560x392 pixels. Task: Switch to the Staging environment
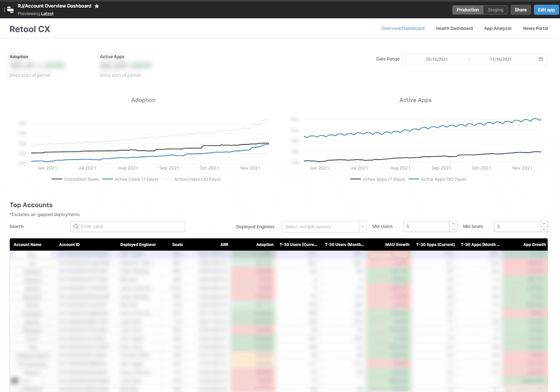[x=495, y=10]
